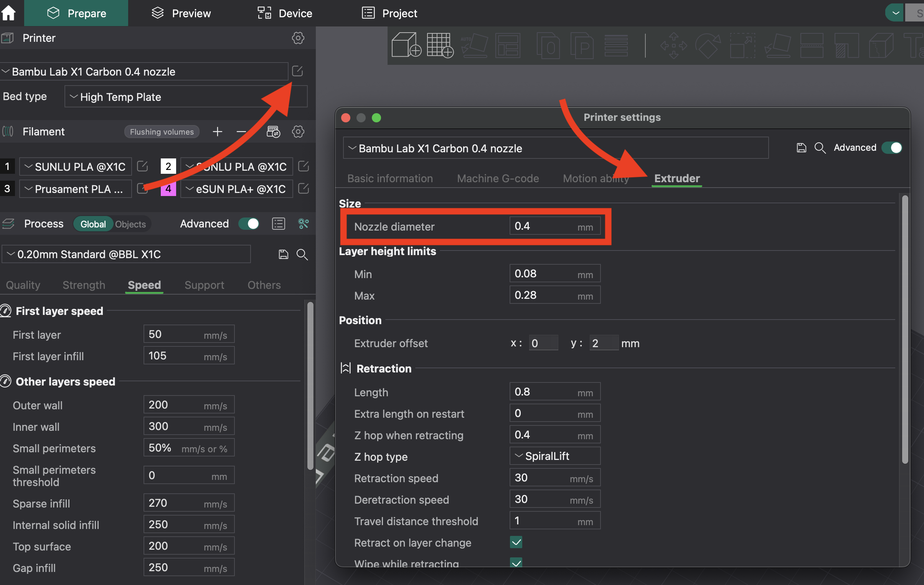The height and width of the screenshot is (585, 924).
Task: Toggle Process Advanced switch
Action: tap(249, 224)
